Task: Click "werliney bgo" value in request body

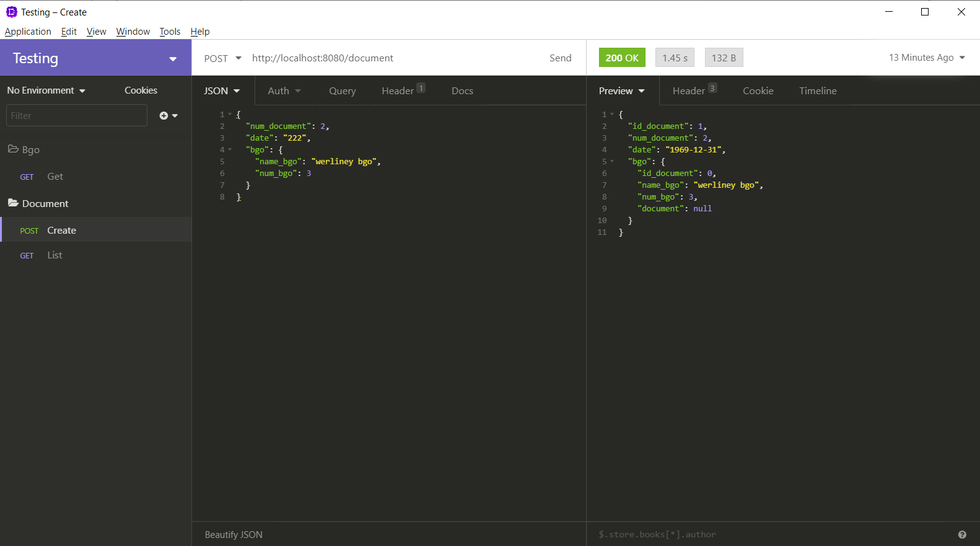Action: 344,162
